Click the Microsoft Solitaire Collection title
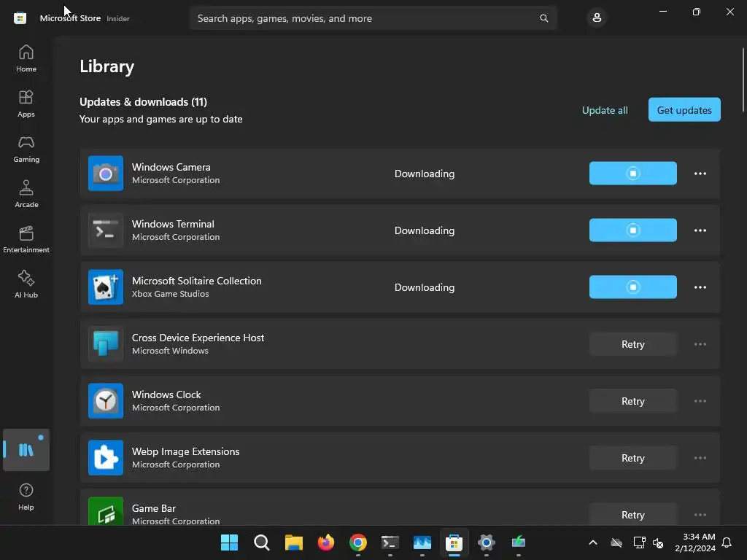 (x=197, y=281)
